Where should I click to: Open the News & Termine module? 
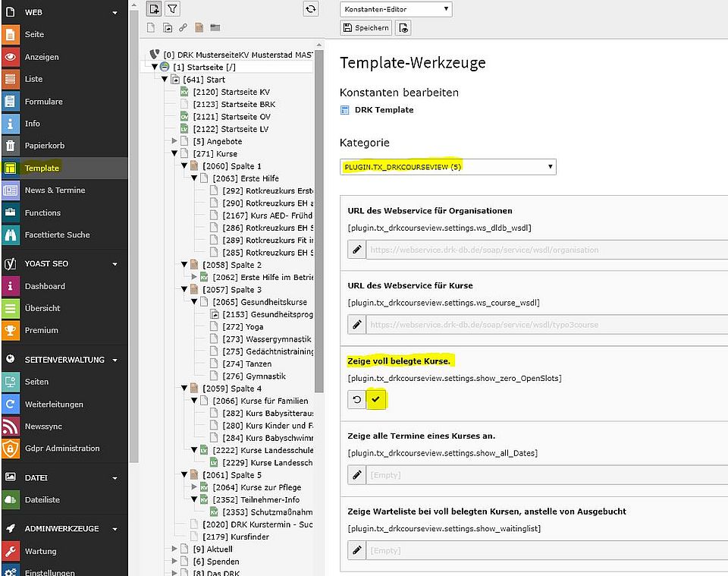[55, 190]
